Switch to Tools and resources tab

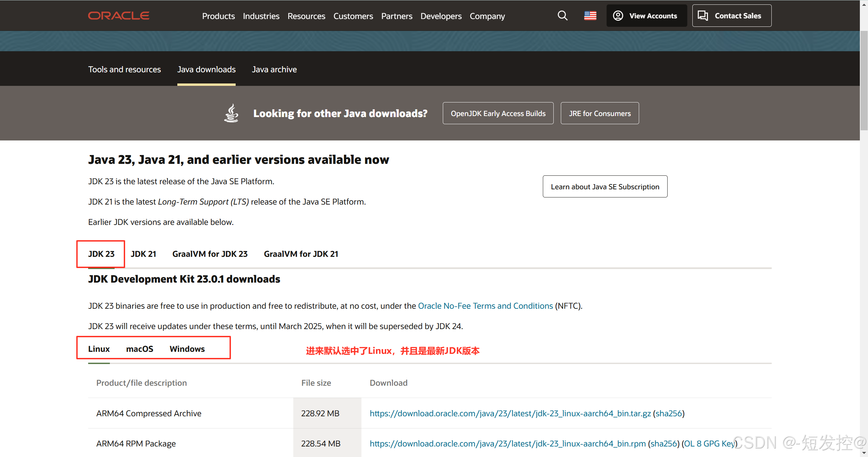coord(124,69)
